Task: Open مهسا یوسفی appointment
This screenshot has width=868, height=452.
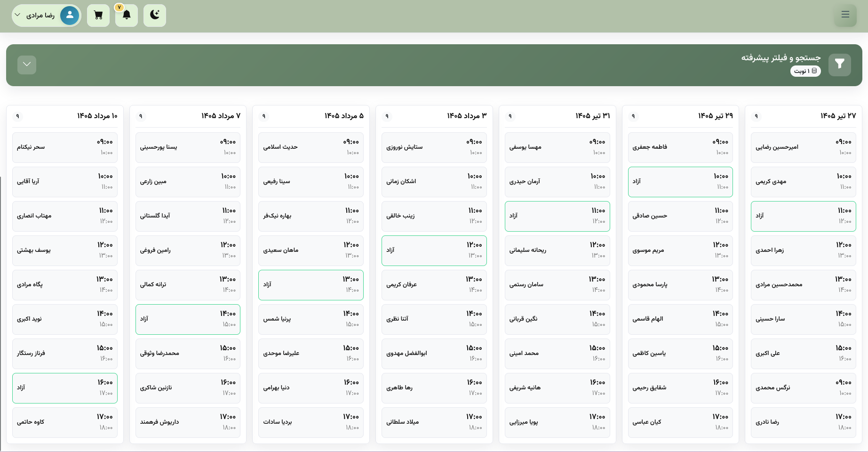Action: pos(557,147)
